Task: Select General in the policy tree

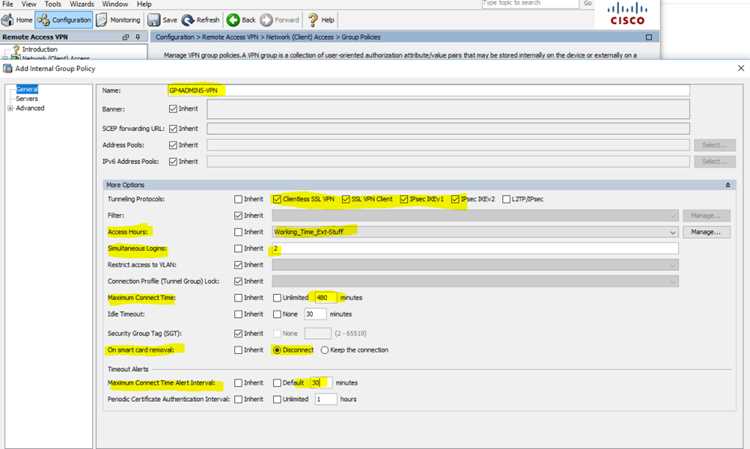Action: click(x=27, y=89)
